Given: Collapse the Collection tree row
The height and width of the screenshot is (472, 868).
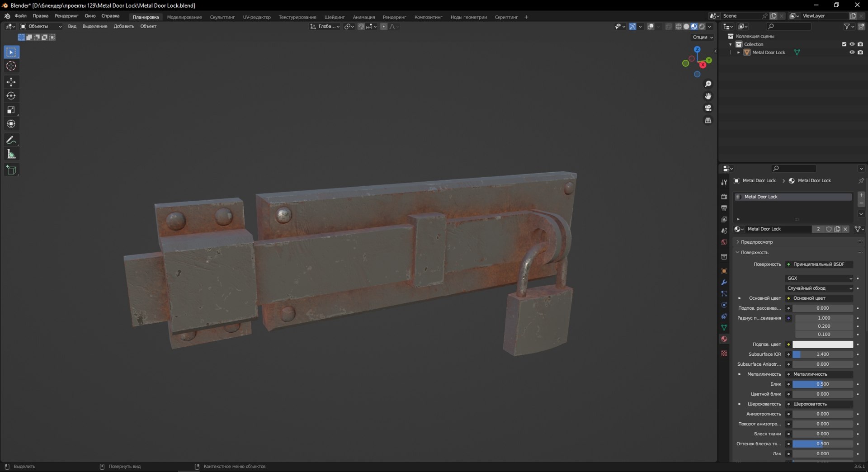Looking at the screenshot, I should tap(731, 44).
